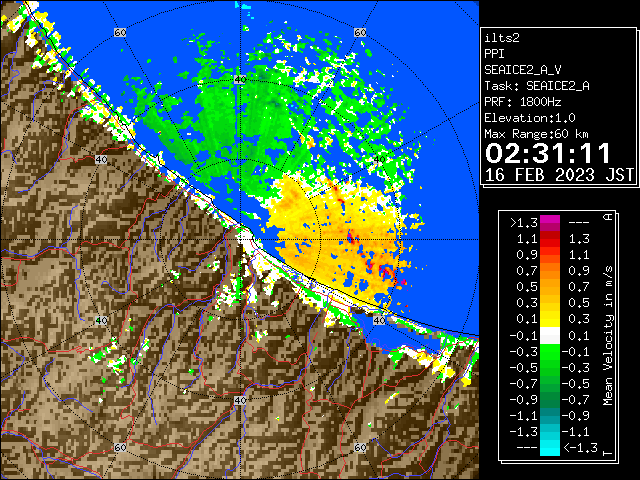640x480 pixels.
Task: Click the southeast '60' range ring label
Action: (360, 447)
